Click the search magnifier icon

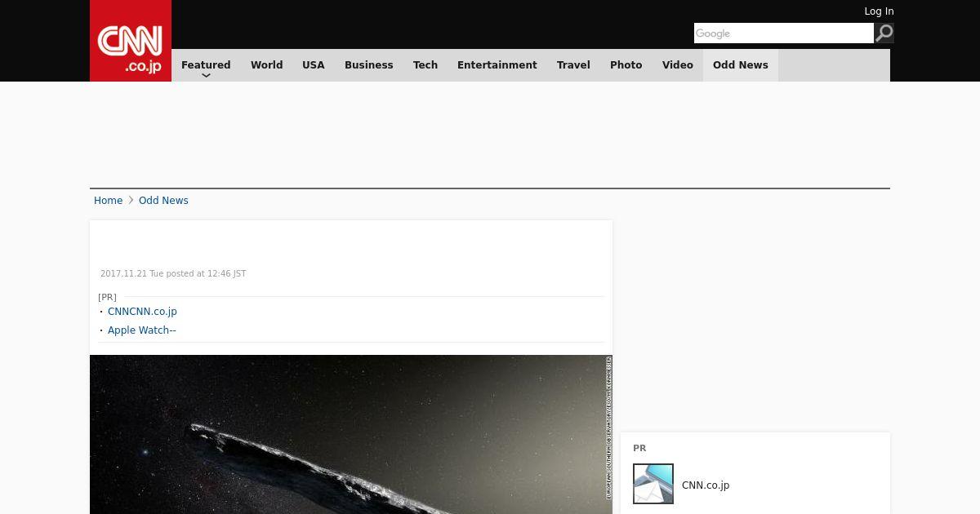coord(884,33)
